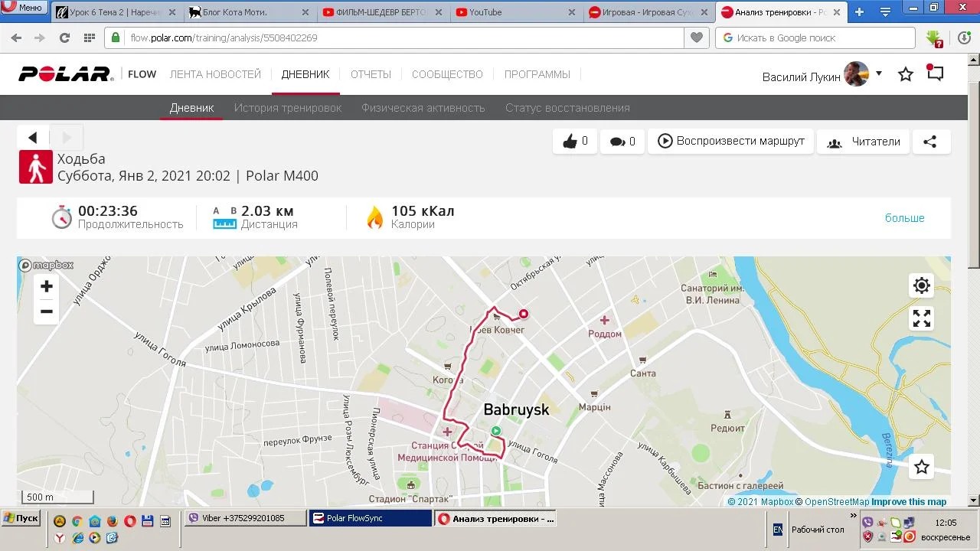This screenshot has height=551, width=980.
Task: Toggle browser bookmark heart in address bar
Action: [x=696, y=37]
